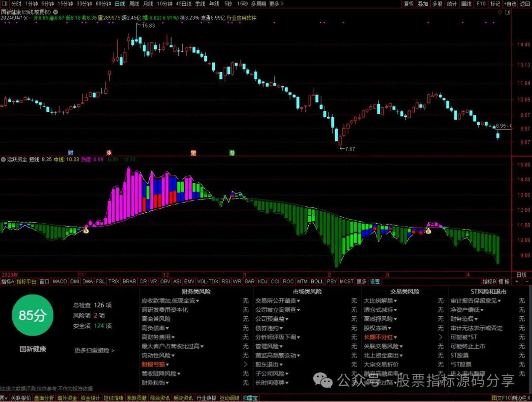Screen dimensions: 532x402
Task: Switch to 5分钟 period
Action: click(47, 4)
